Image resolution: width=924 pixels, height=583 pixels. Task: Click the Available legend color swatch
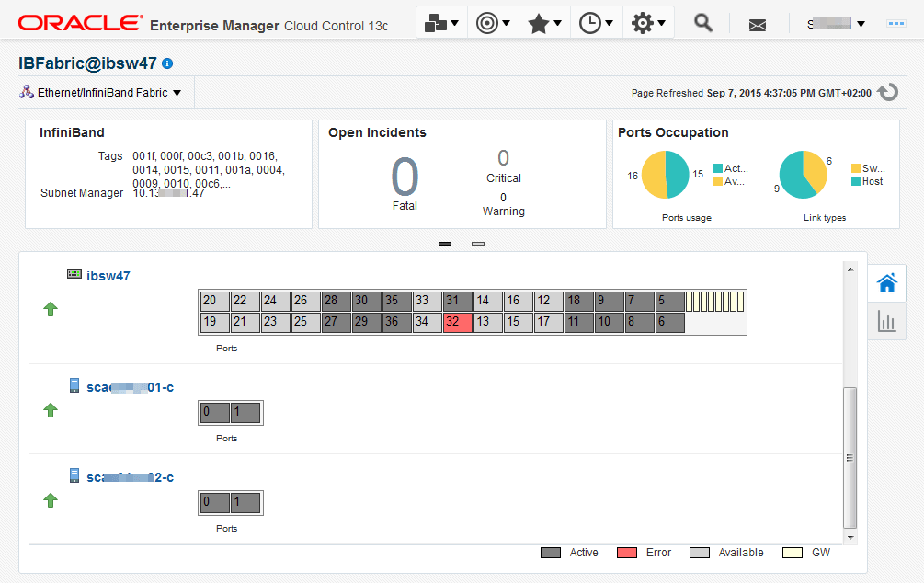700,553
